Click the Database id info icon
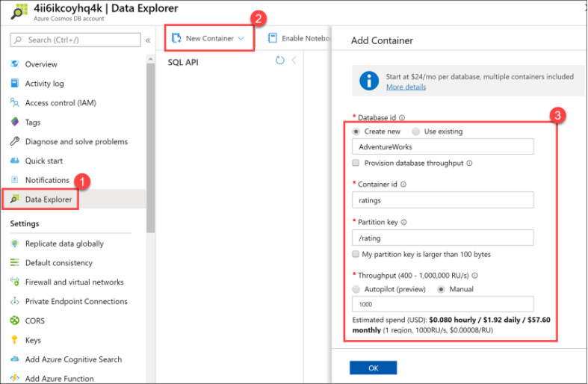This screenshot has height=384, width=588. point(403,117)
